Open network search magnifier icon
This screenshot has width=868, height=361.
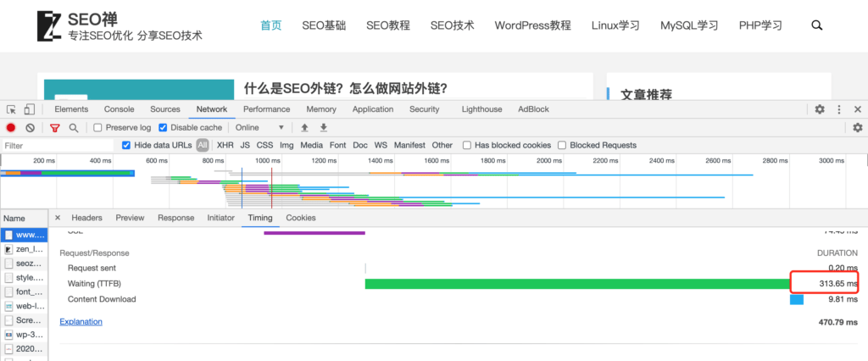(x=74, y=128)
